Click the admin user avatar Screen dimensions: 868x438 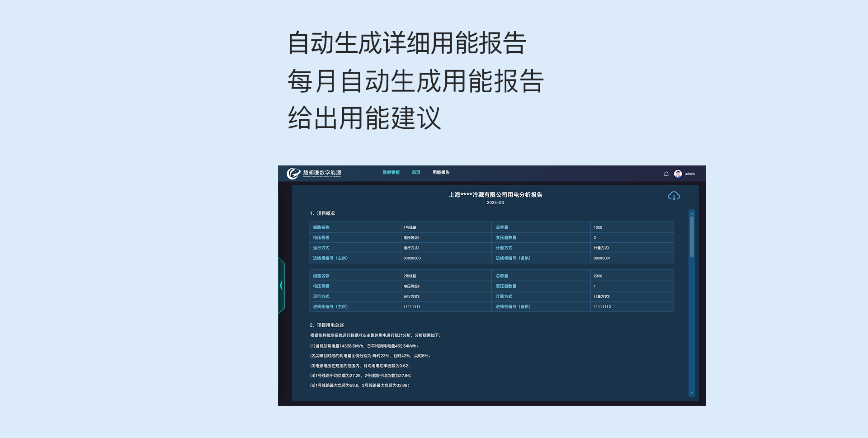point(678,174)
